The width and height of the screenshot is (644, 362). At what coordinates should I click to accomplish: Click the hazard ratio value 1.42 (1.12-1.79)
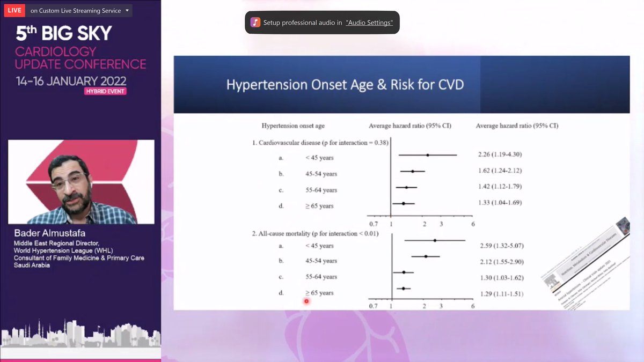[x=500, y=187]
